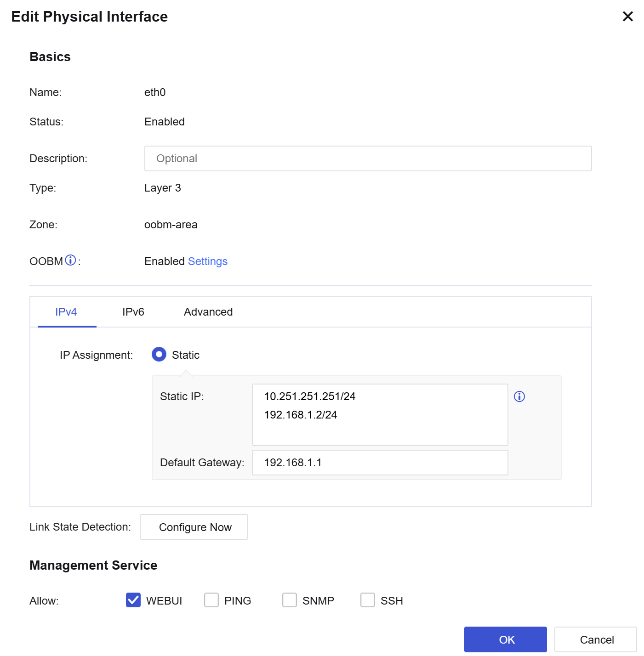Click Configure Now for link state detection

click(194, 527)
